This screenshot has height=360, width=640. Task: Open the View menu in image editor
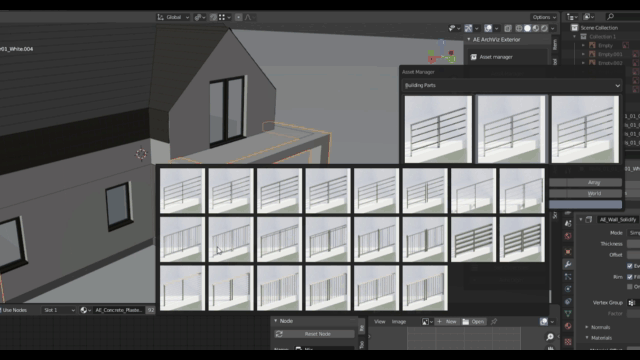[380, 322]
